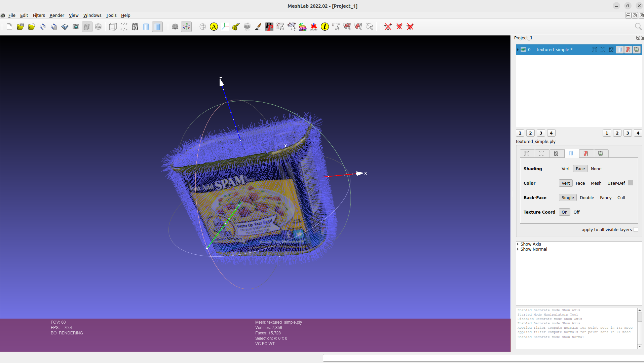This screenshot has height=363, width=644.
Task: Click the snapshot camera icon
Action: pyautogui.click(x=76, y=27)
